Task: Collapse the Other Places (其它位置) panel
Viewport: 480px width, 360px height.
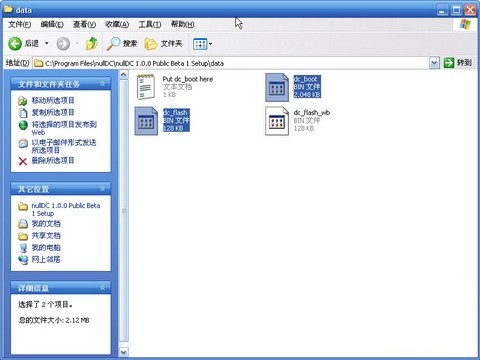Action: 102,189
